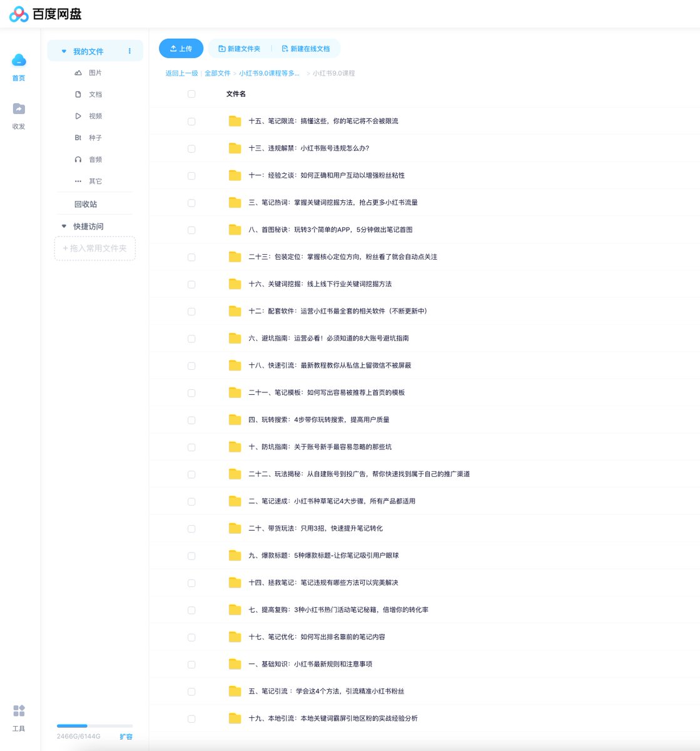This screenshot has width=700, height=751.
Task: Click the 2466G/6144G storage text
Action: pyautogui.click(x=78, y=737)
